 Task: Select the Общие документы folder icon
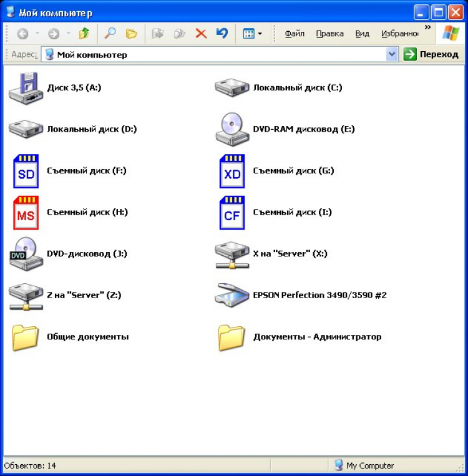click(x=26, y=338)
